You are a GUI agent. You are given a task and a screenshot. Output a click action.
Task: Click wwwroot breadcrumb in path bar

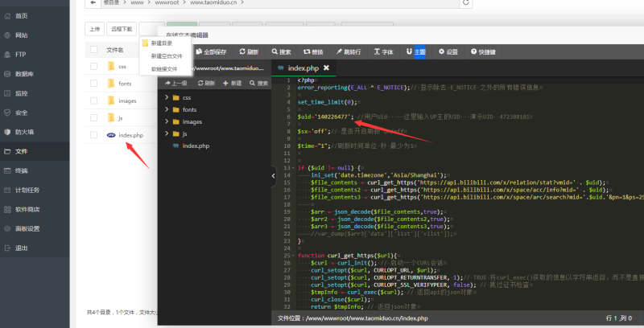click(x=167, y=2)
